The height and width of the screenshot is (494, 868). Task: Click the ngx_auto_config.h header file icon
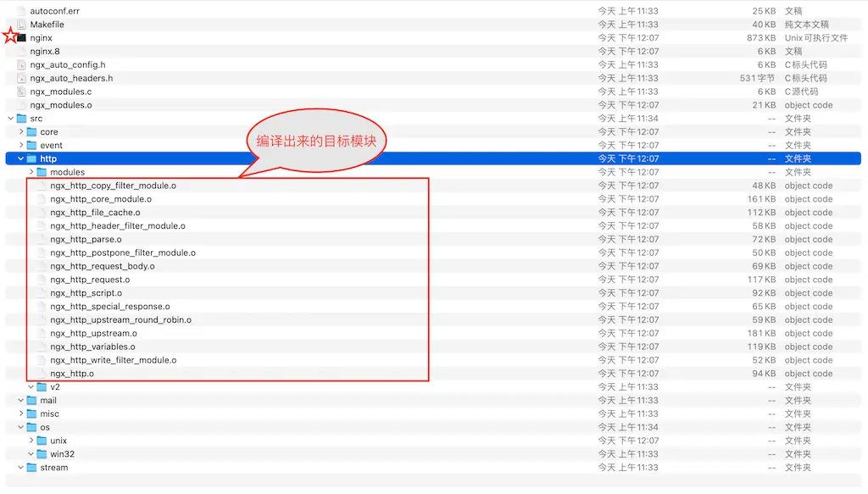click(22, 65)
